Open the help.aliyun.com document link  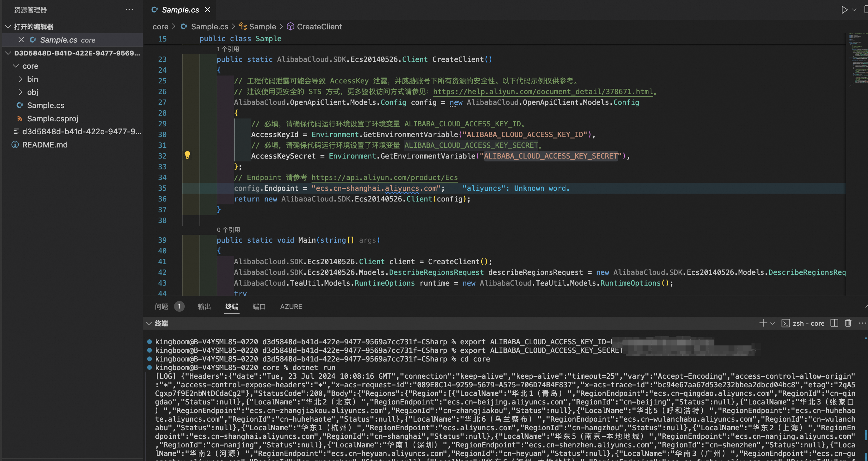pos(543,92)
